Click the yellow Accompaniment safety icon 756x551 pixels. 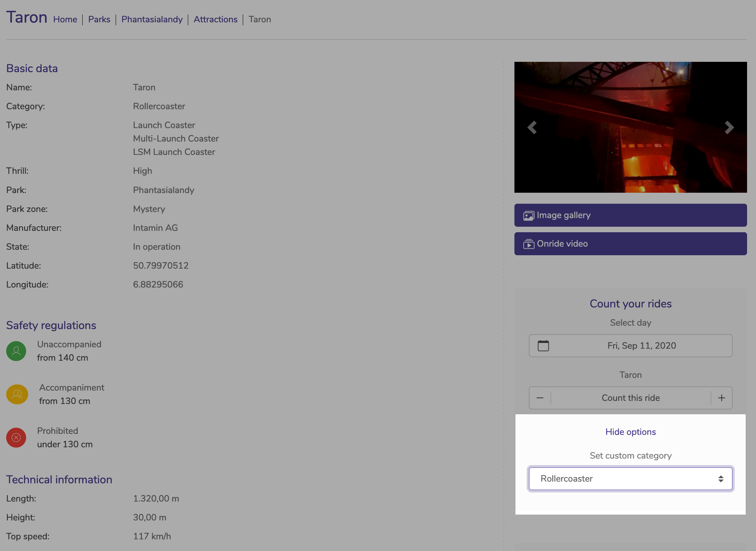click(x=17, y=394)
